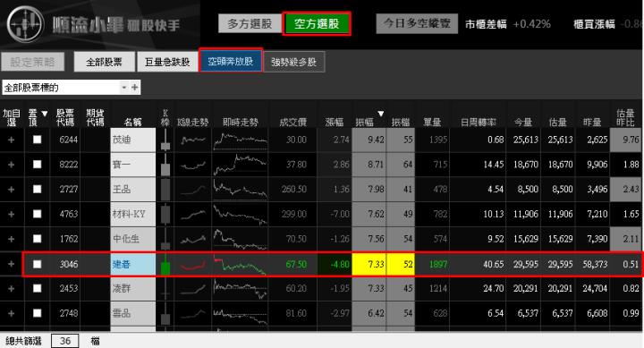This screenshot has width=644, height=348.
Task: Add stock 4763 to watchlist with plus
Action: [x=11, y=214]
